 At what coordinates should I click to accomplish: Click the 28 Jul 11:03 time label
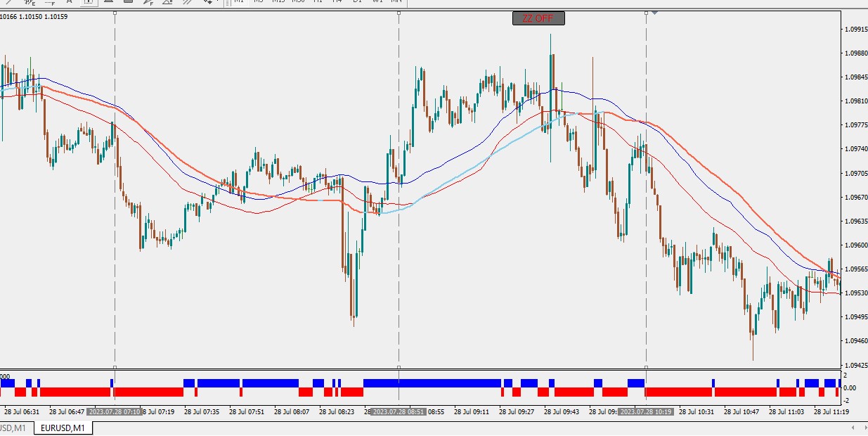coord(786,411)
